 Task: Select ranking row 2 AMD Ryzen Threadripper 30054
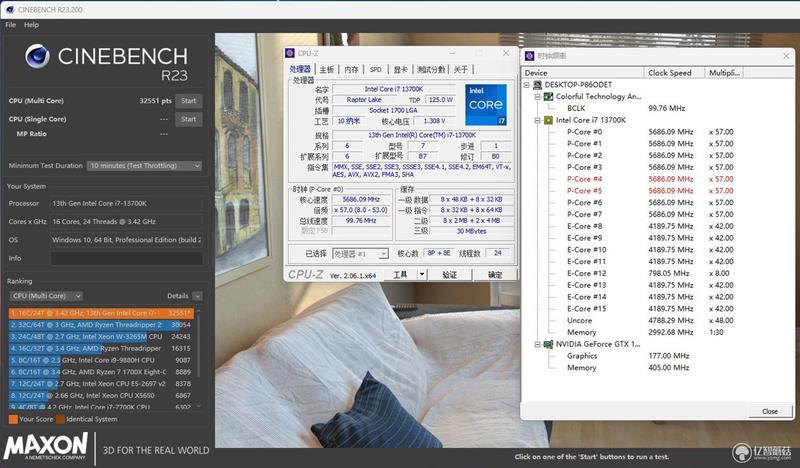pos(101,325)
